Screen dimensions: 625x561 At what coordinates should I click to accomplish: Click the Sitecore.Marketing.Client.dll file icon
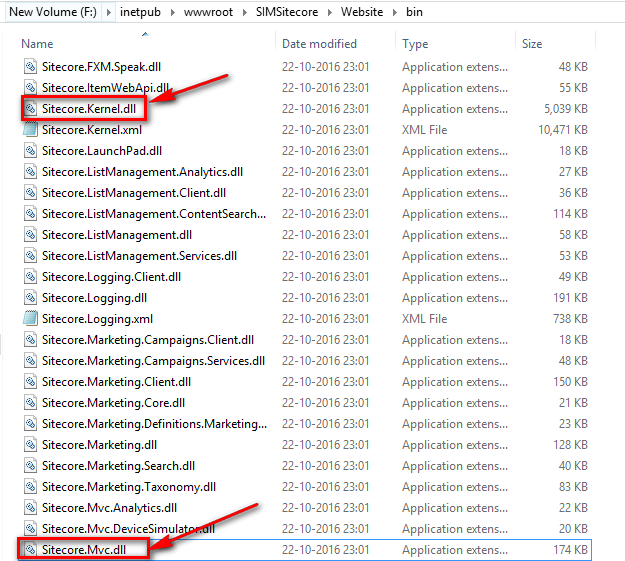pos(30,382)
